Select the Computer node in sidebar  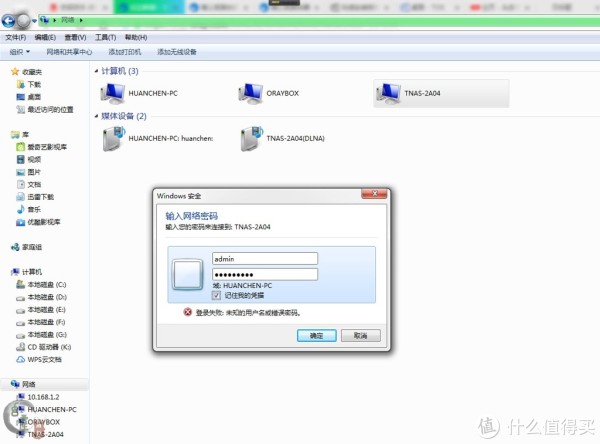tap(26, 272)
